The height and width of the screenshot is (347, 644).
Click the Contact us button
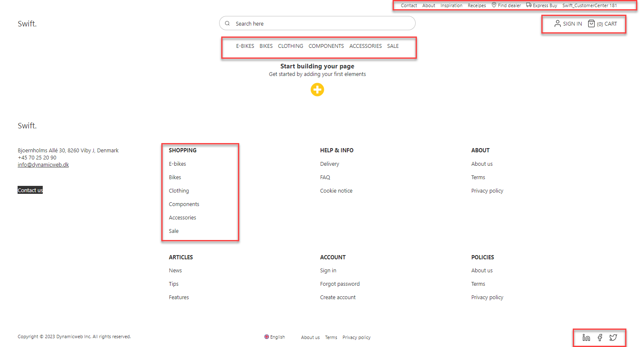(x=30, y=190)
